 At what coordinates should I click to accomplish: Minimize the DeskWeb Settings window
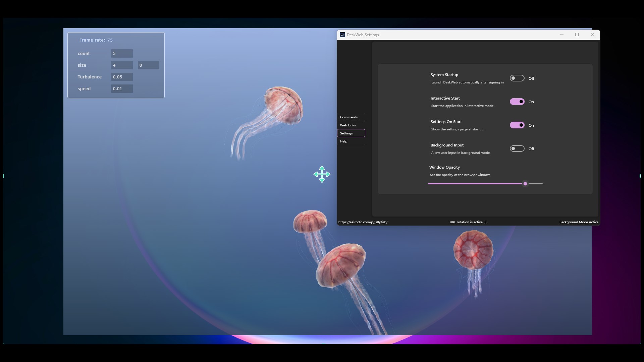pyautogui.click(x=561, y=35)
